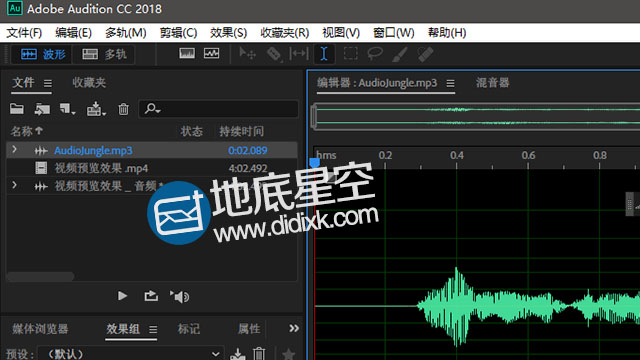Select the Paintbrush Selection tool
Screen dimensions: 640x360
[x=400, y=54]
